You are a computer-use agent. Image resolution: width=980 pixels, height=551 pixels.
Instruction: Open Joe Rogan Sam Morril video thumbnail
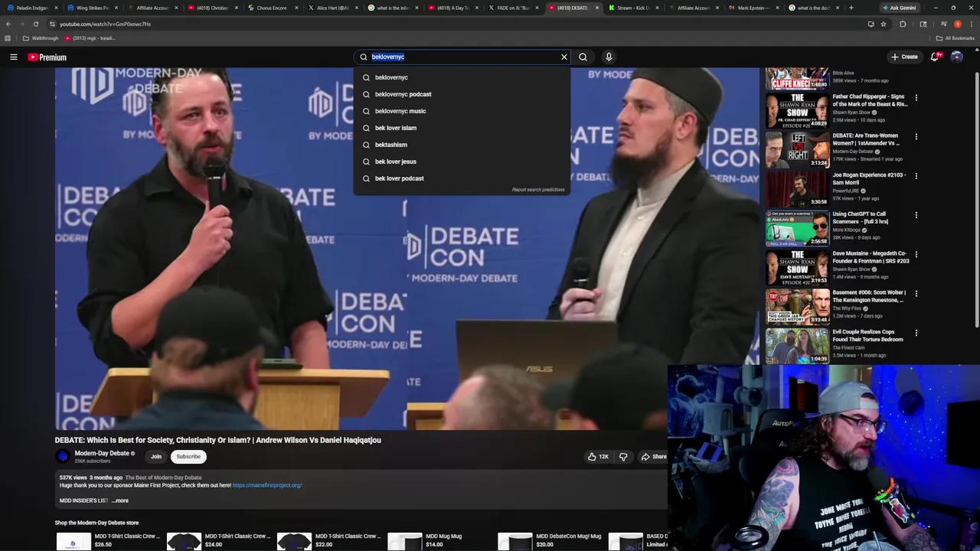pos(797,188)
